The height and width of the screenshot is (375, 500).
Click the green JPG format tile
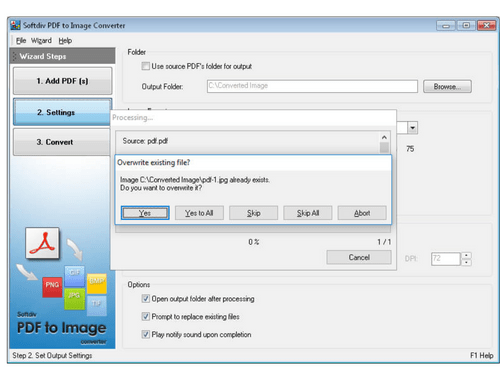(74, 299)
